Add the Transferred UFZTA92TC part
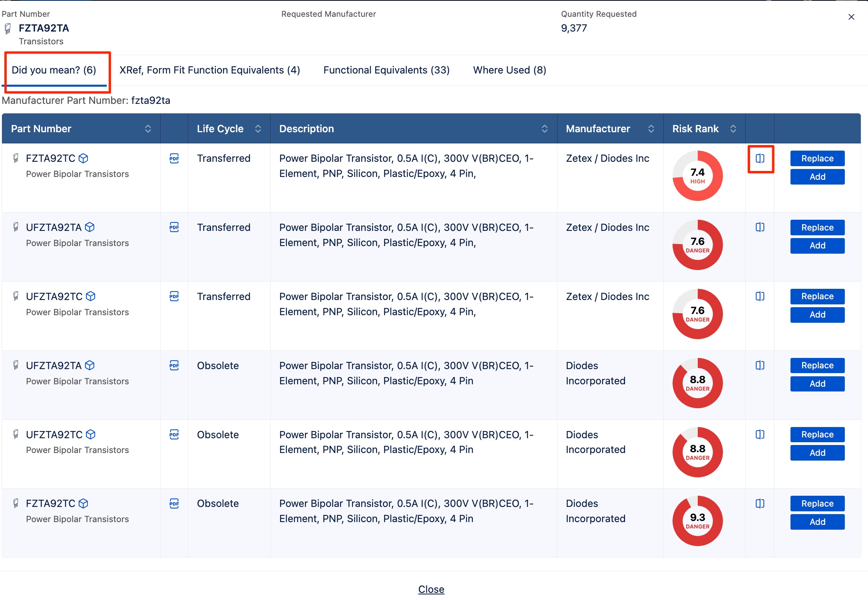Viewport: 868px width, 600px height. click(817, 315)
